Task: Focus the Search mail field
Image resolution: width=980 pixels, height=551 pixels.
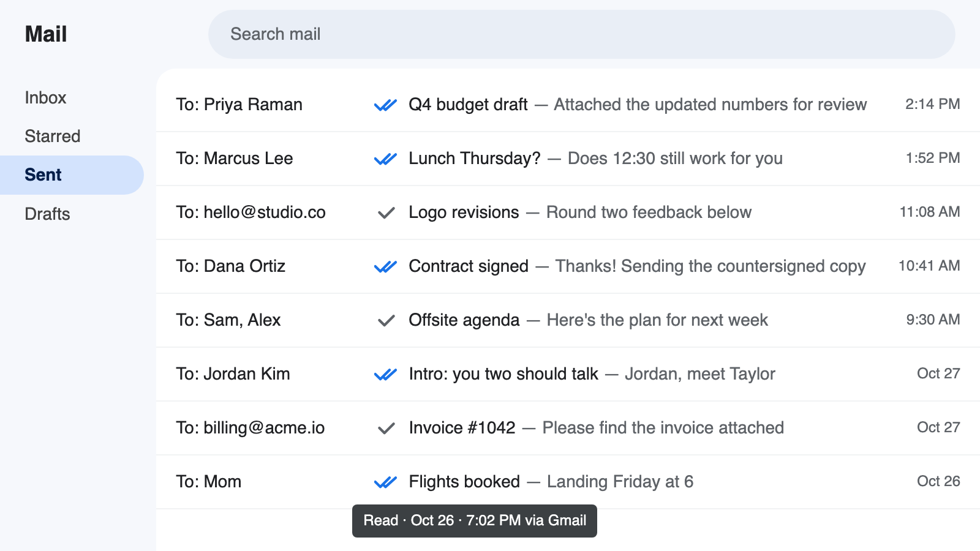Action: tap(582, 34)
